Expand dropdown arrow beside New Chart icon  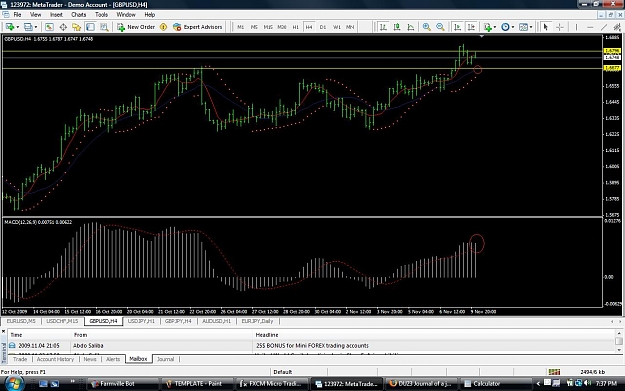click(x=18, y=27)
